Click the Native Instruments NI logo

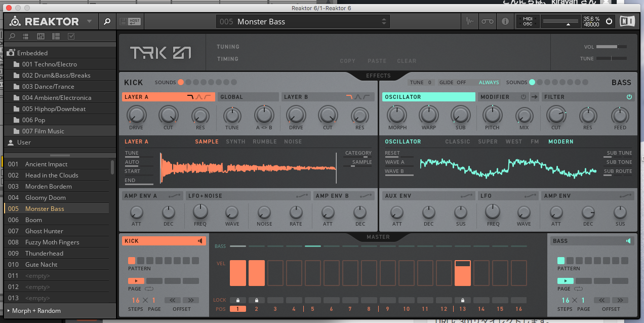pyautogui.click(x=627, y=21)
